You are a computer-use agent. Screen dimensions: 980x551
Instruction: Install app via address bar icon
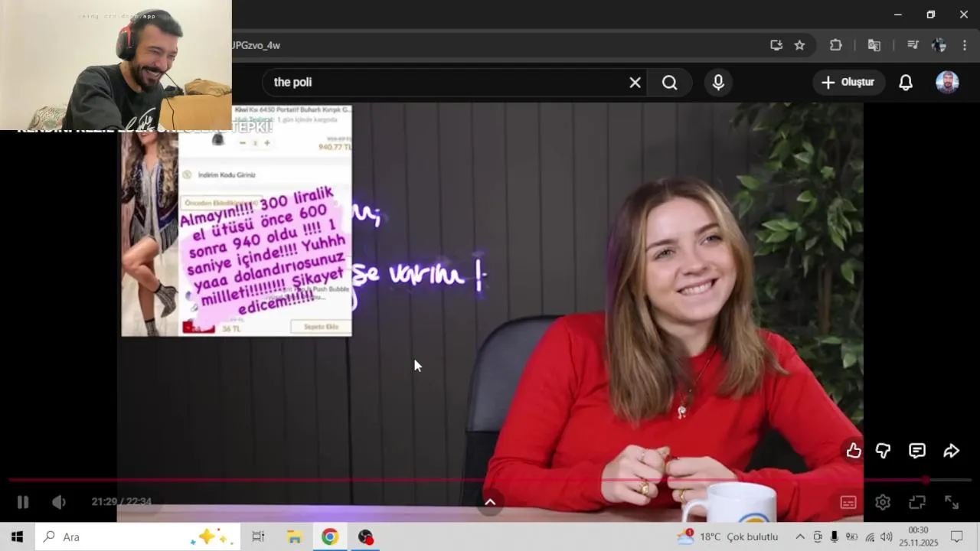click(776, 45)
